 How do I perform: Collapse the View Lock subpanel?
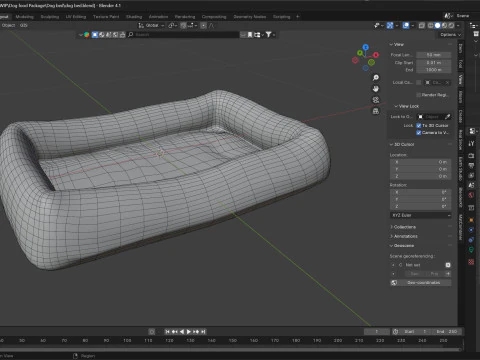[x=406, y=106]
